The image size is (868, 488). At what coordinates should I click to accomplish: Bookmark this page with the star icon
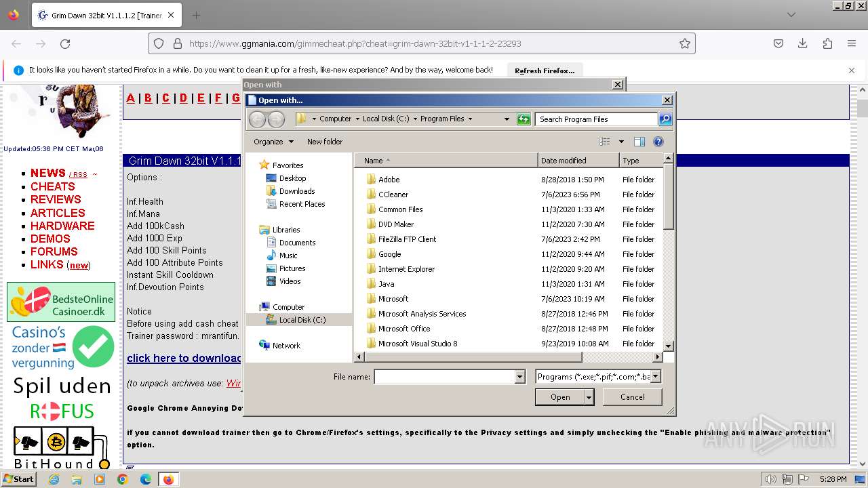pos(685,43)
